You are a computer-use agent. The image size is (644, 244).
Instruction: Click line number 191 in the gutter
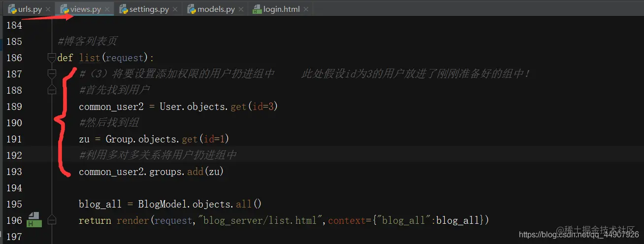[14, 139]
